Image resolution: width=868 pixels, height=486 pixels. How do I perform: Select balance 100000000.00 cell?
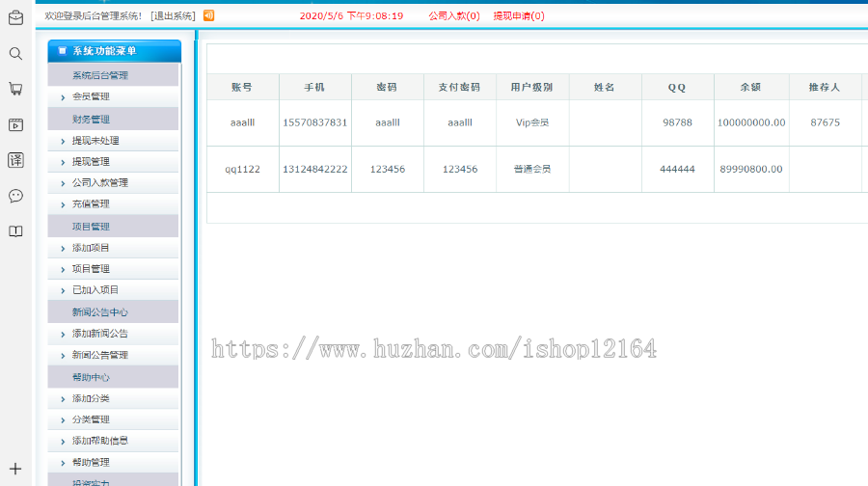pos(751,122)
